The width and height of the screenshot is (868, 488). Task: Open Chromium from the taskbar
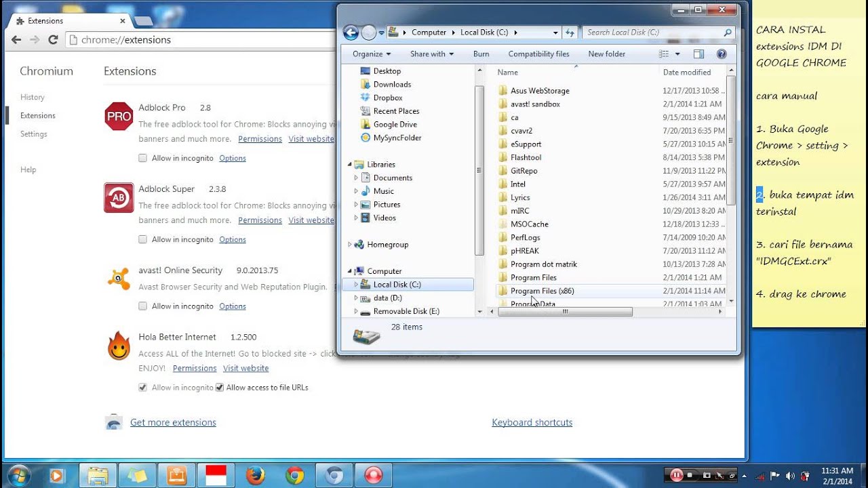(334, 476)
